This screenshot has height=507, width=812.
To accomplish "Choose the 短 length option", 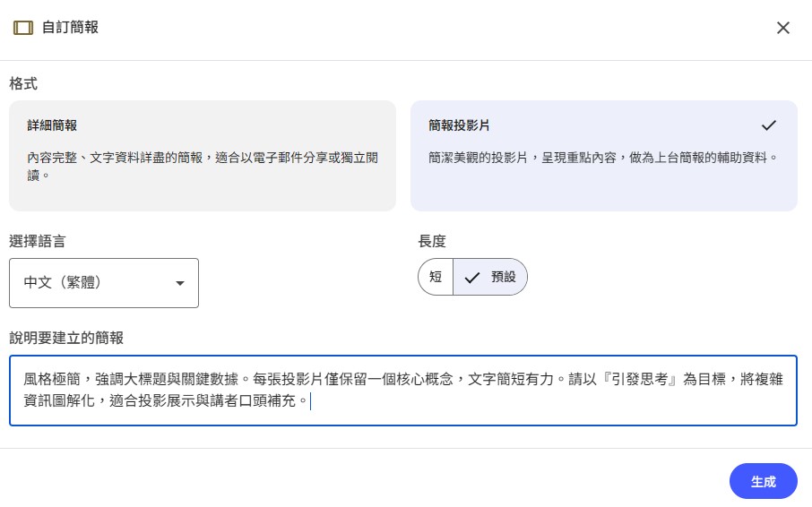I will click(x=436, y=277).
